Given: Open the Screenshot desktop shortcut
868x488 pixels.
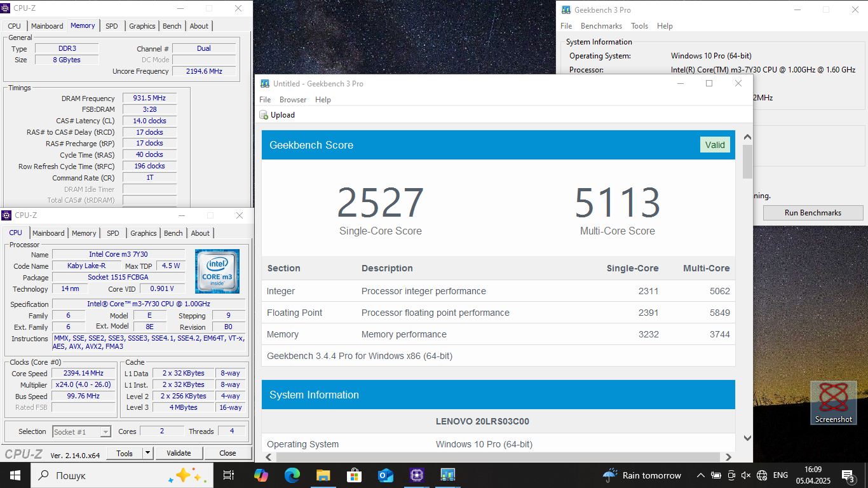Looking at the screenshot, I should click(x=833, y=403).
